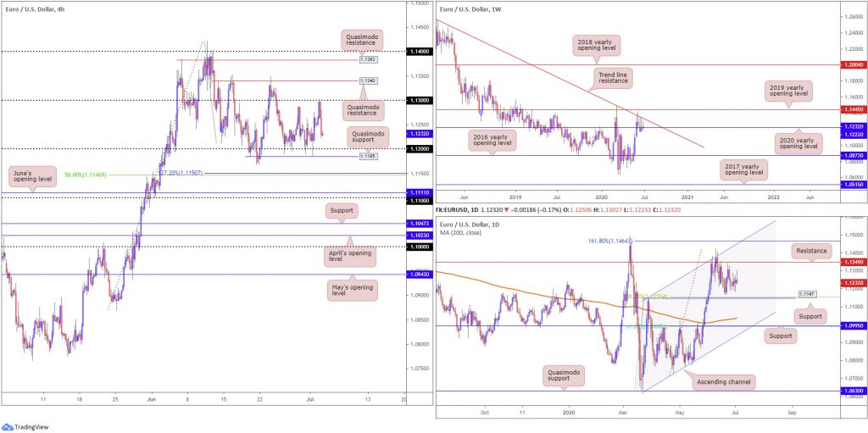Select the 1.12220 price label on weekly chart
Screen dimensions: 868x433
pyautogui.click(x=853, y=134)
